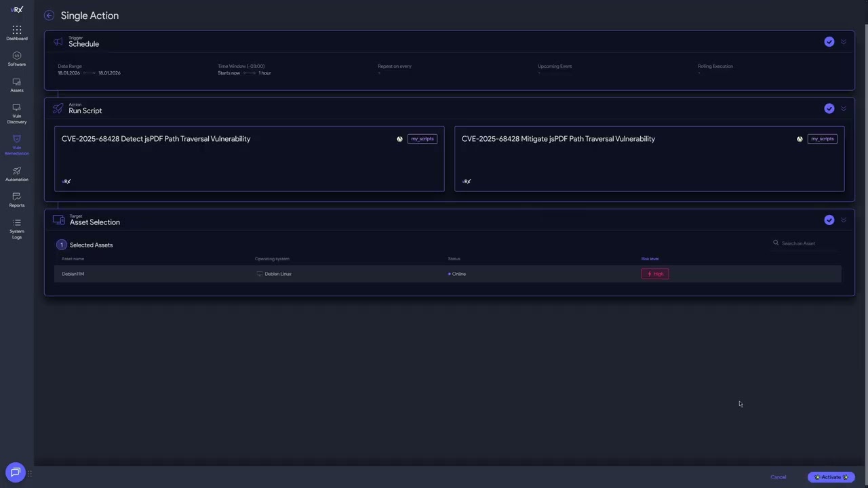Click the Schedule trigger heading
The height and width of the screenshot is (488, 868).
tap(83, 44)
